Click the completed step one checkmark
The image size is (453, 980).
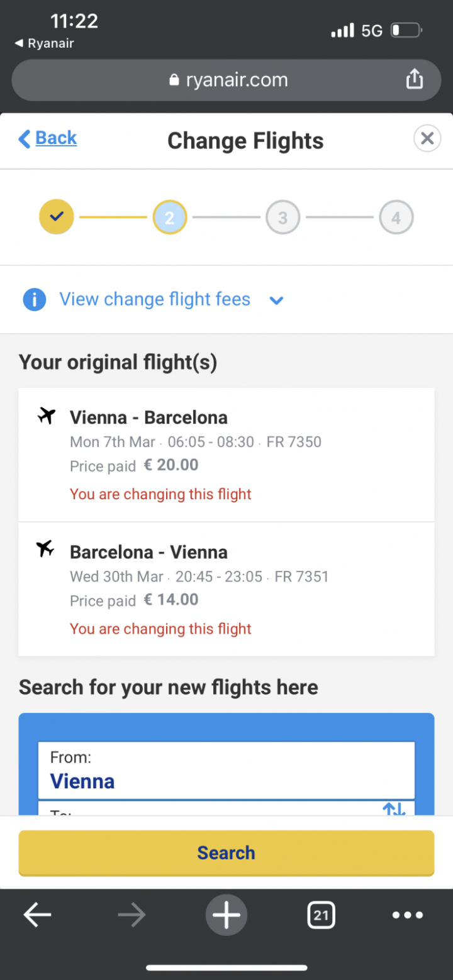click(57, 217)
